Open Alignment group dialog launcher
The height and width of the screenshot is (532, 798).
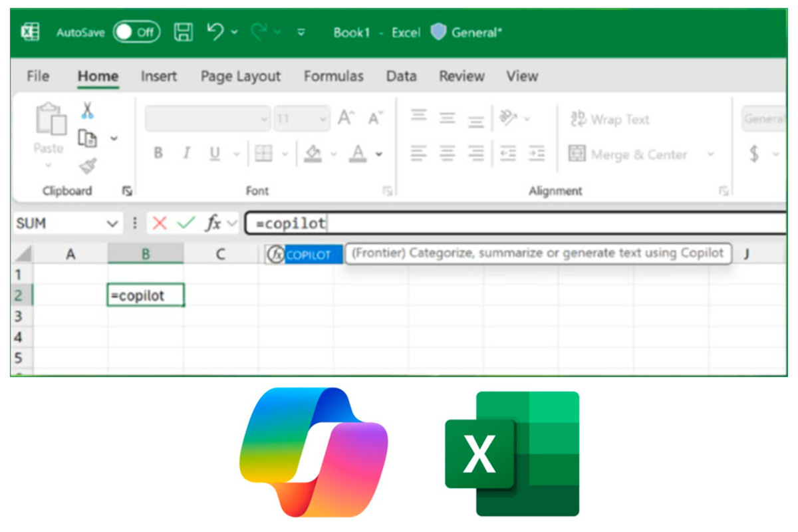click(x=723, y=192)
